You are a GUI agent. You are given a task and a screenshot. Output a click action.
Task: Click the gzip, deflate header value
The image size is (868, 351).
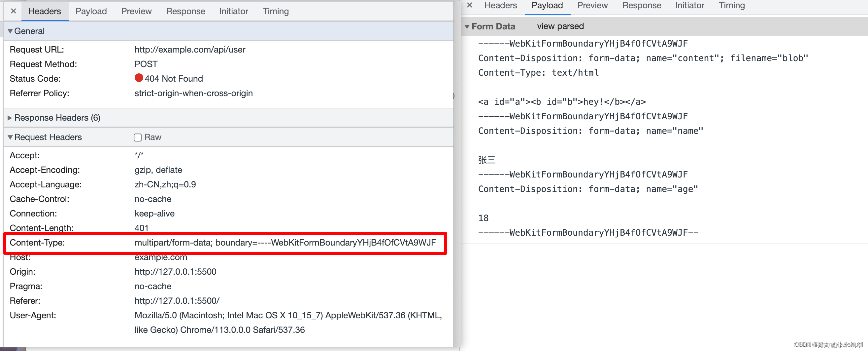click(x=158, y=170)
